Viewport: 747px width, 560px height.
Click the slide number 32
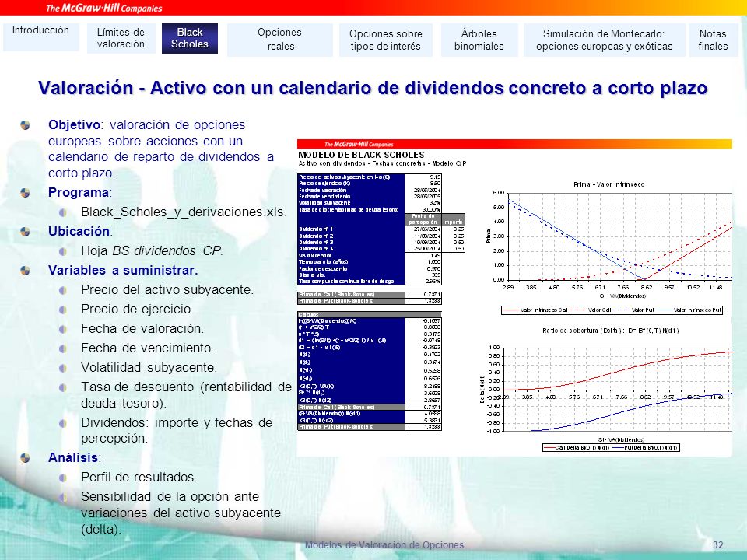pyautogui.click(x=718, y=545)
